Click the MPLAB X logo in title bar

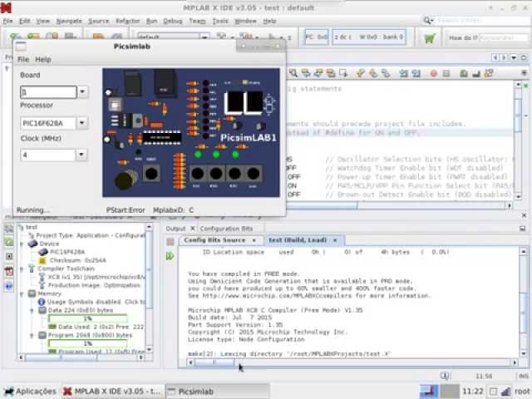pos(6,7)
